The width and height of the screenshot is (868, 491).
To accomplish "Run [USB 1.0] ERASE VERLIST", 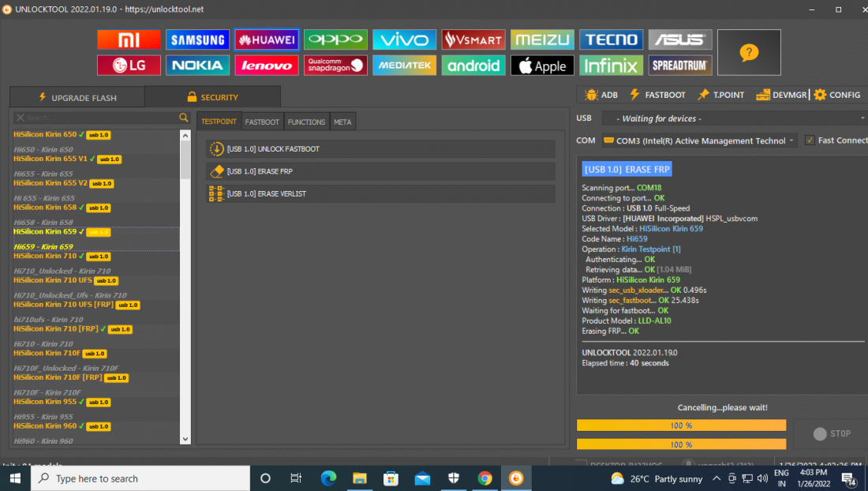I will (x=381, y=193).
